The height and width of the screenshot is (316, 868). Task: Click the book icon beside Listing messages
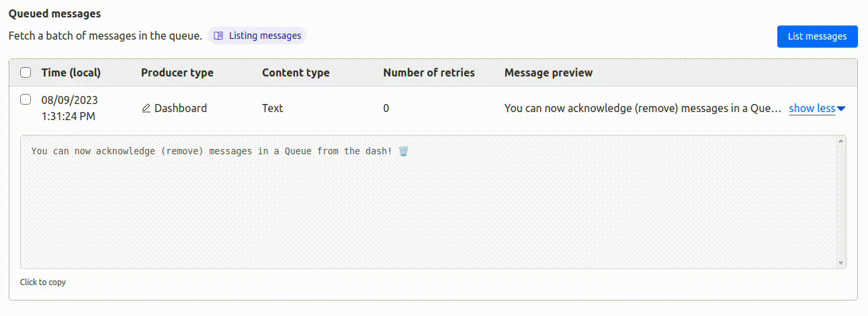pyautogui.click(x=218, y=36)
